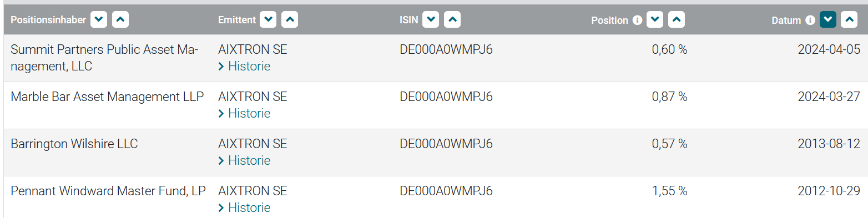Sort ISIN column descending

click(x=431, y=20)
